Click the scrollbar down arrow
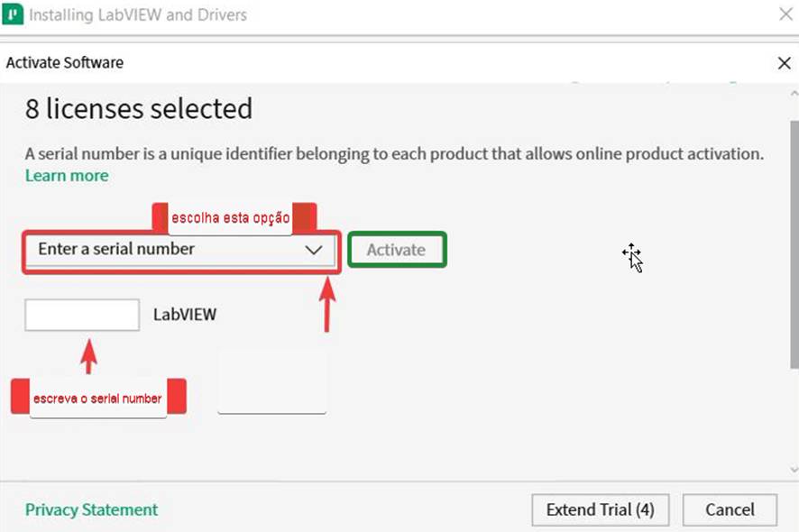The image size is (799, 532). pos(794,469)
